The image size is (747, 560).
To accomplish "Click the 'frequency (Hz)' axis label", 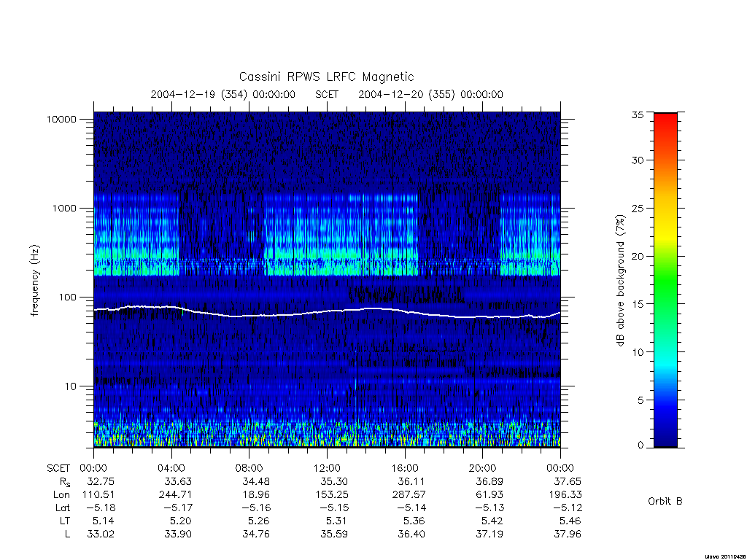I will pos(35,280).
